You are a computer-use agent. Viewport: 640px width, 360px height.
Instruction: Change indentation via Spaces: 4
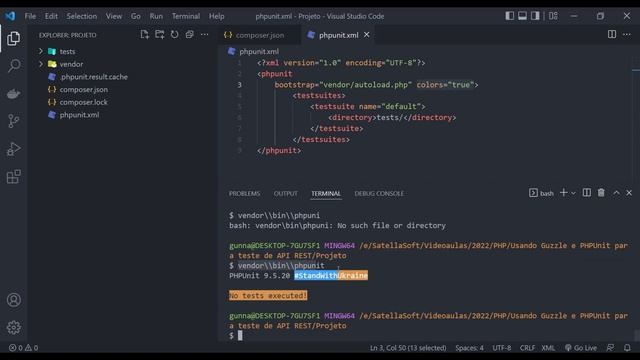click(469, 348)
